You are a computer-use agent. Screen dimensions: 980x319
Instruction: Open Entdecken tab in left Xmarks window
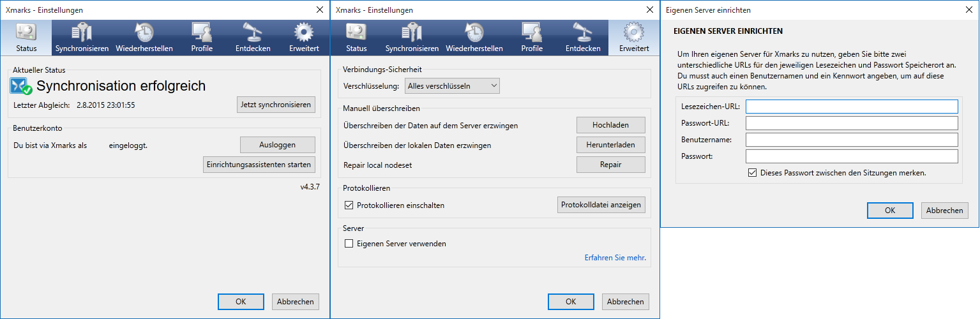(x=253, y=38)
